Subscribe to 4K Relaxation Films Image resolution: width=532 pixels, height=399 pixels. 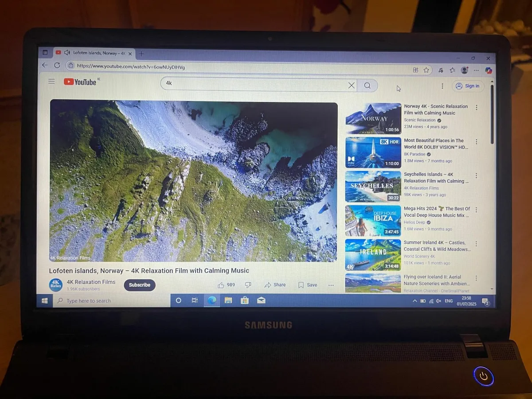[140, 285]
